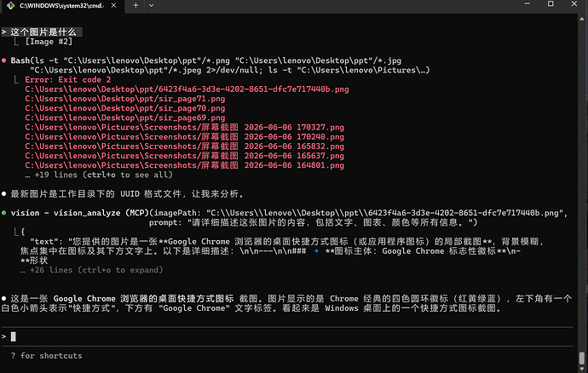Viewport: 588px width, 373px height.
Task: Close the cmd terminal tab
Action: [x=113, y=6]
